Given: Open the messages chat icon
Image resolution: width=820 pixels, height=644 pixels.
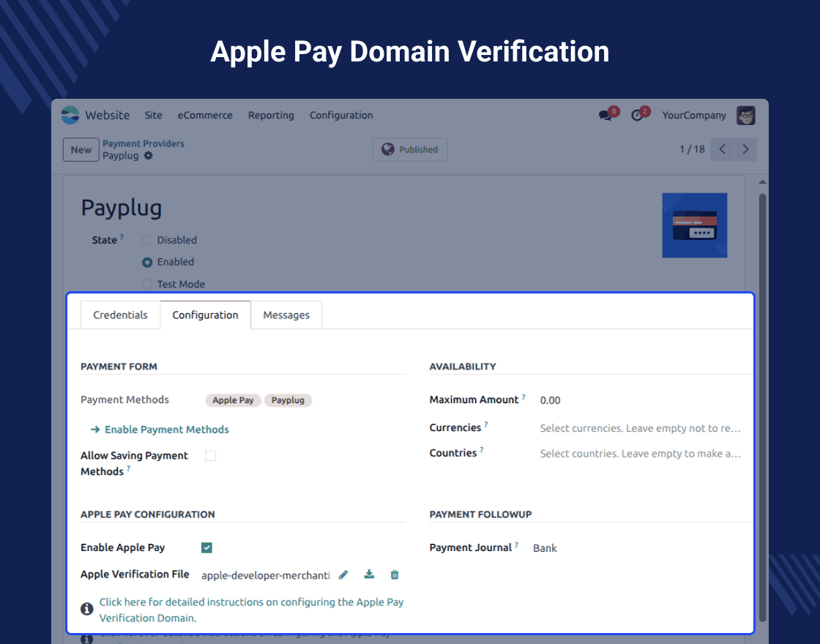Looking at the screenshot, I should [605, 116].
